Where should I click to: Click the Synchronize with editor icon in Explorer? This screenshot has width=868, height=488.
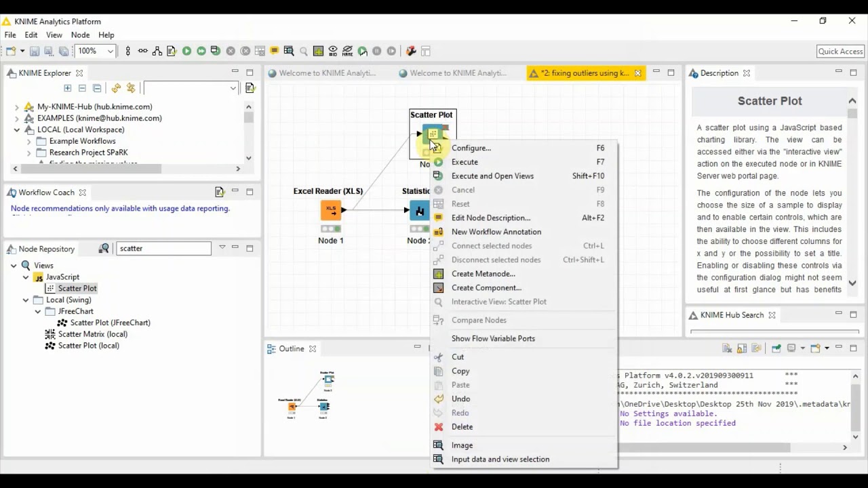pyautogui.click(x=131, y=88)
